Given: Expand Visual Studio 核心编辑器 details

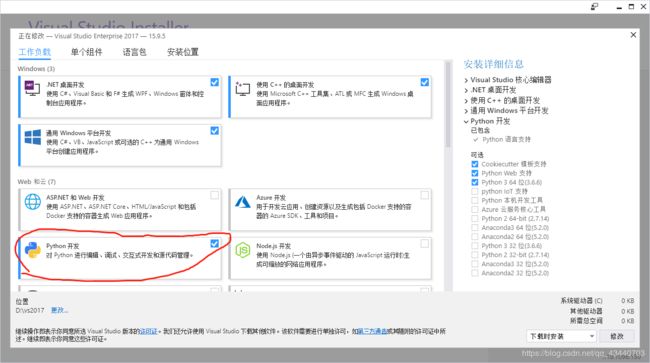Looking at the screenshot, I should 466,80.
